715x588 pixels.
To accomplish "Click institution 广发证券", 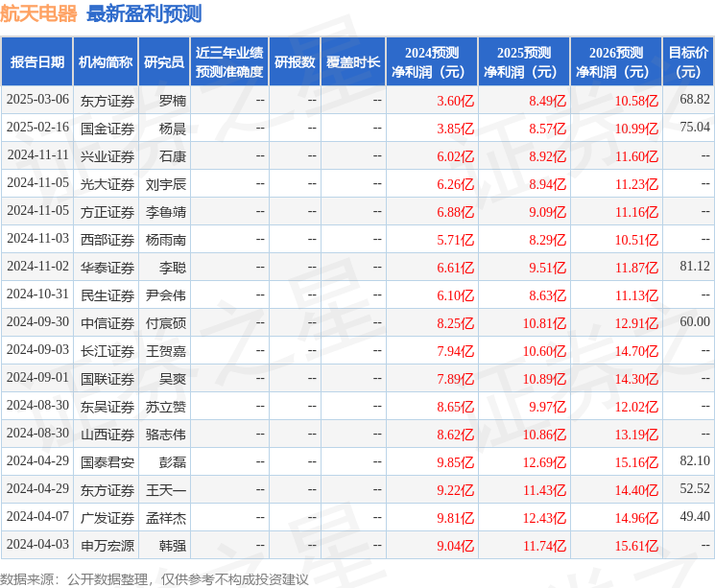I will (107, 518).
